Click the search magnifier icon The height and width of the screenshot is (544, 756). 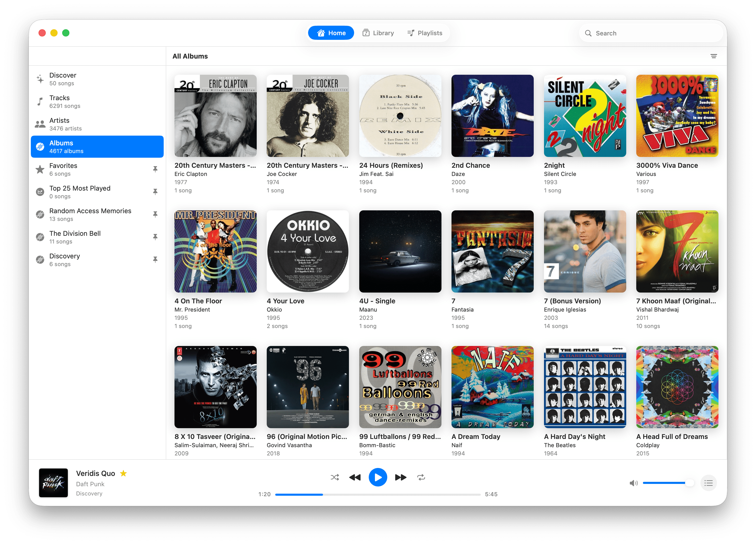tap(588, 33)
